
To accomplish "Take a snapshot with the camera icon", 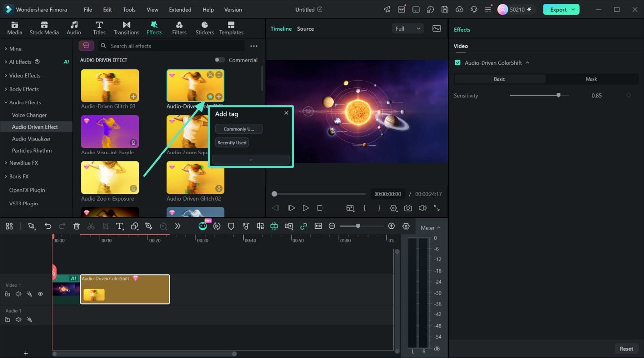I will point(408,208).
